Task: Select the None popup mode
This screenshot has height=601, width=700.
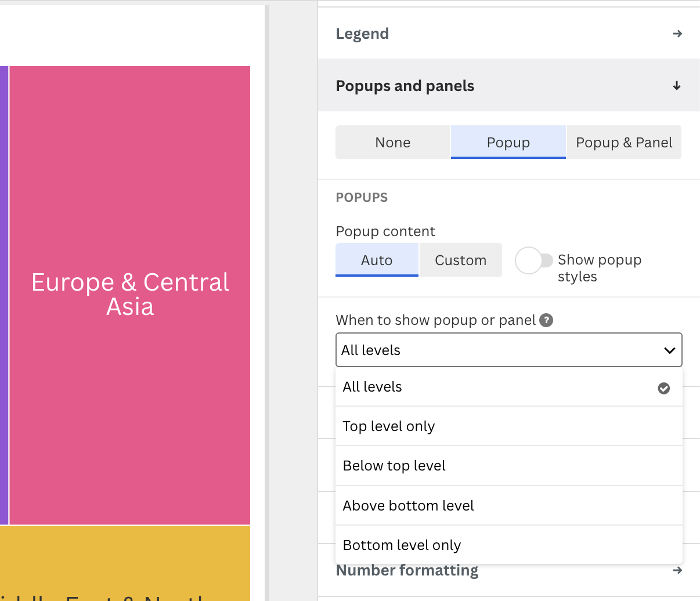Action: point(392,142)
